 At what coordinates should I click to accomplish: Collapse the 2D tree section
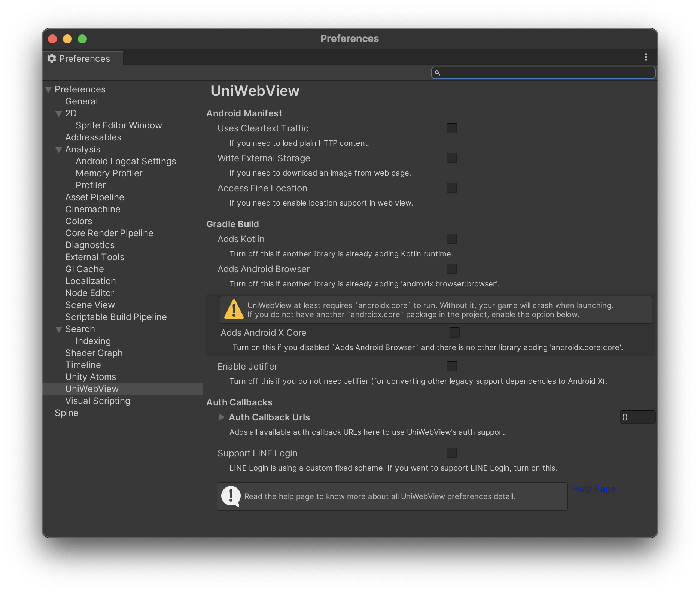pyautogui.click(x=59, y=114)
